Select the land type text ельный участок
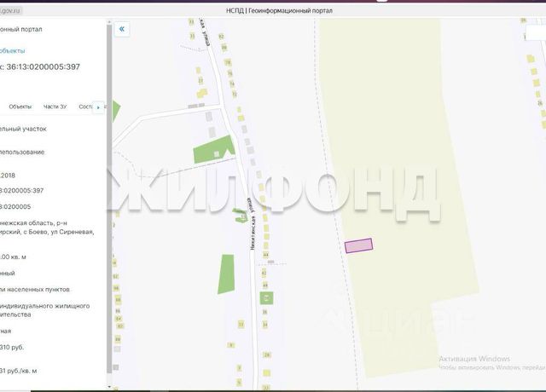546x392 pixels. pos(23,129)
